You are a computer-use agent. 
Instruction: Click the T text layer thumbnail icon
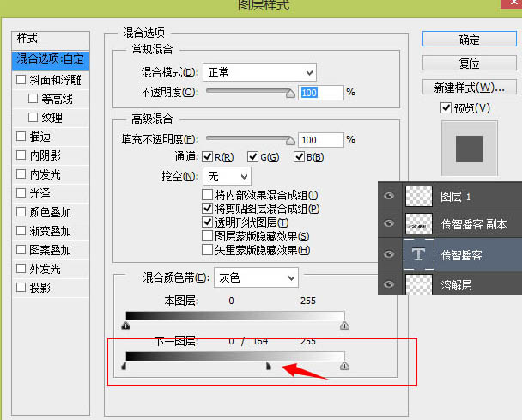(x=419, y=254)
